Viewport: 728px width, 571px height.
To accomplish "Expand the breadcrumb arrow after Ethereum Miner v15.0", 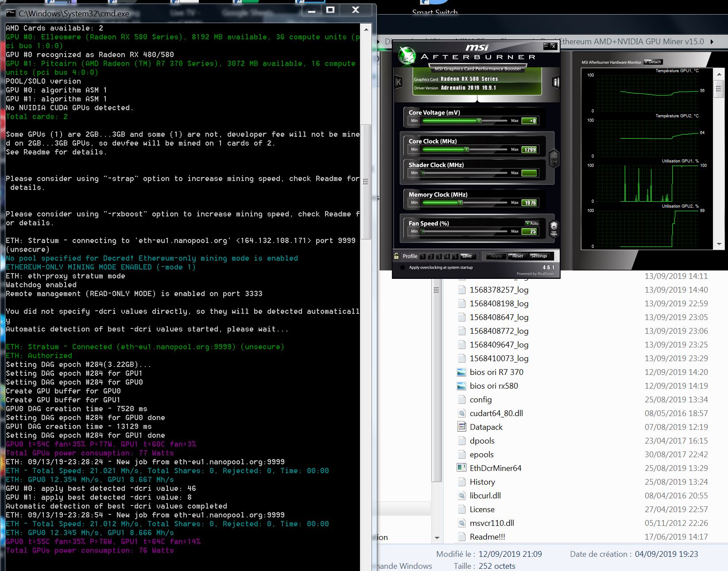I will click(x=712, y=42).
